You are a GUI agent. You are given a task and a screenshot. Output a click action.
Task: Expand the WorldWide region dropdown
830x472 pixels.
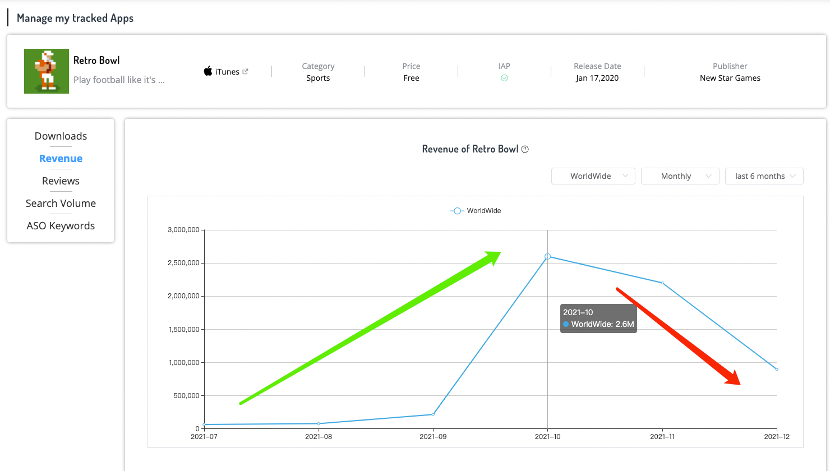pos(593,176)
